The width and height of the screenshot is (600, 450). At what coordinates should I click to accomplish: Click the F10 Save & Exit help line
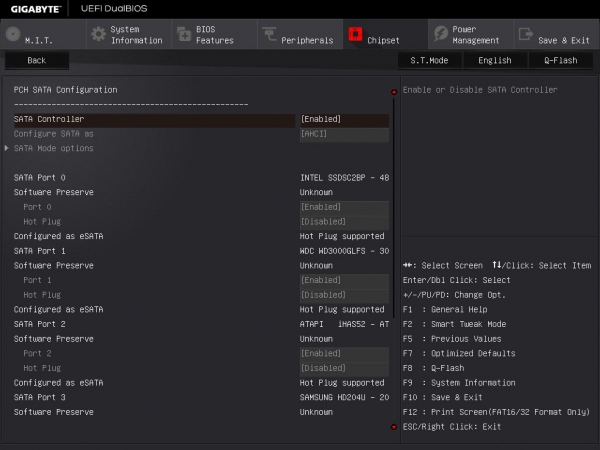pyautogui.click(x=442, y=398)
